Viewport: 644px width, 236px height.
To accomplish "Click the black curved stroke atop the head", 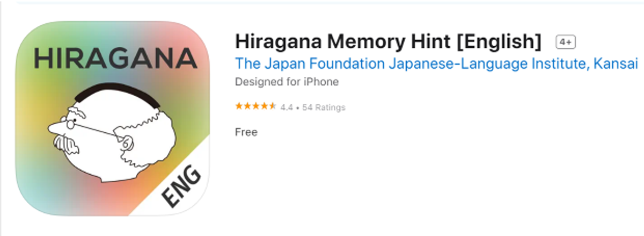I will 116,94.
